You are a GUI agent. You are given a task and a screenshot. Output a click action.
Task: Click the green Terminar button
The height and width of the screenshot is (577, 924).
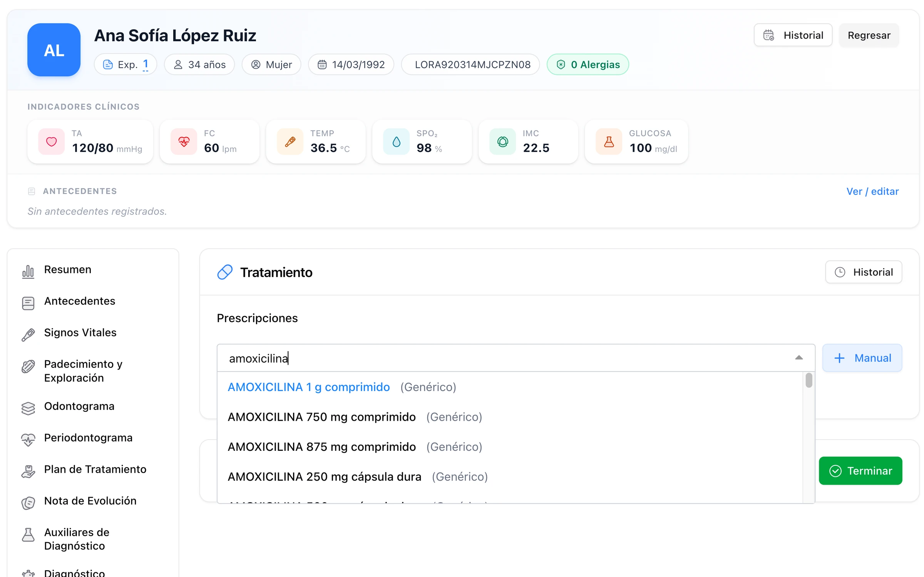860,470
